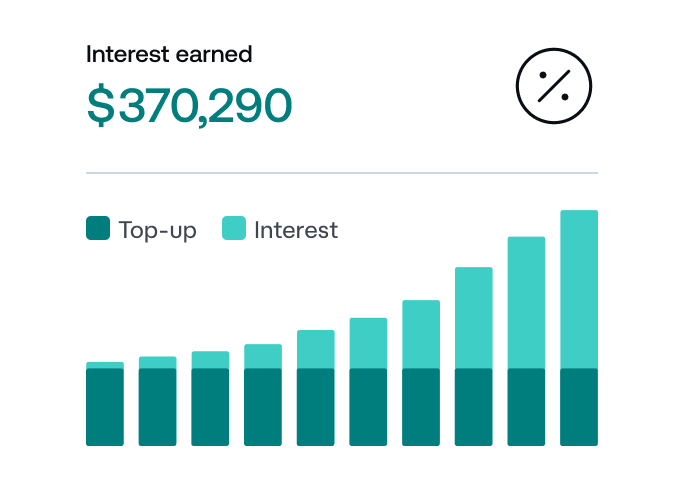The width and height of the screenshot is (684, 482).
Task: Select the Top-up segment of the fifth bar
Action: coord(315,407)
